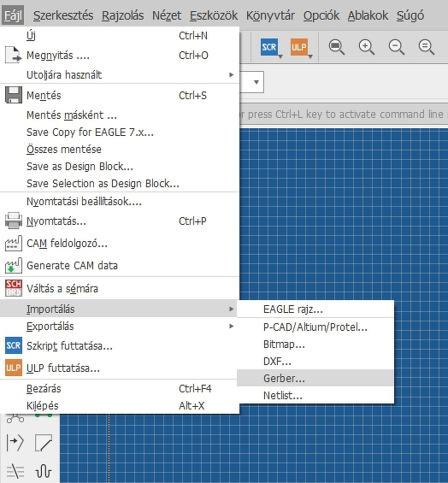This screenshot has height=483, width=448.
Task: Click the zoom out magnifier icon
Action: coord(396,47)
